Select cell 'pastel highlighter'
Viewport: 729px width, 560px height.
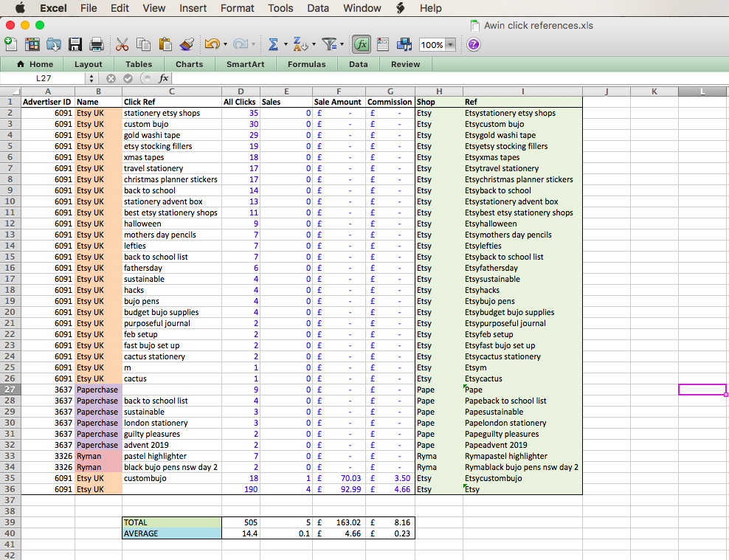(x=172, y=456)
